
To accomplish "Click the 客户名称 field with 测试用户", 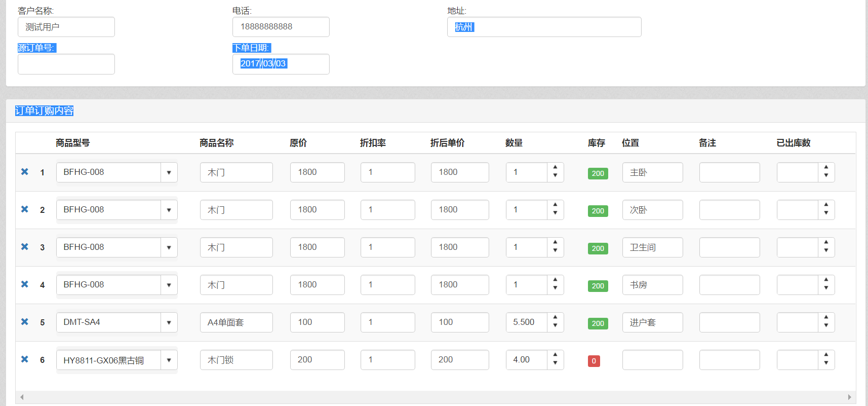I will click(66, 27).
